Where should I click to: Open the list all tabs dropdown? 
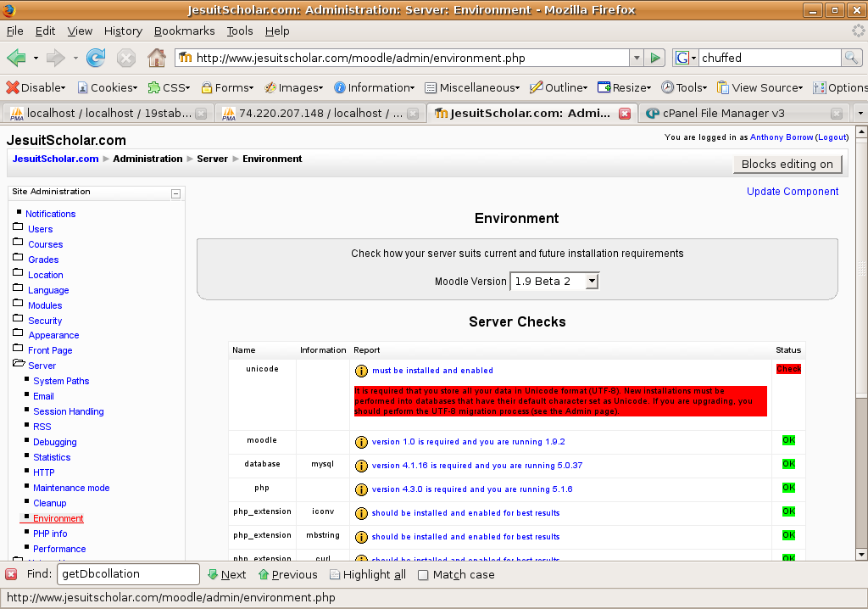860,114
